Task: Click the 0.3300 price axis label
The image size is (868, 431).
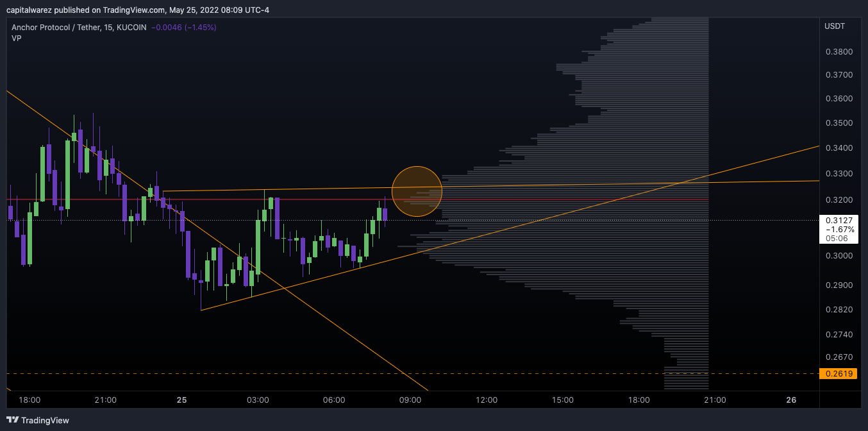Action: click(x=839, y=174)
